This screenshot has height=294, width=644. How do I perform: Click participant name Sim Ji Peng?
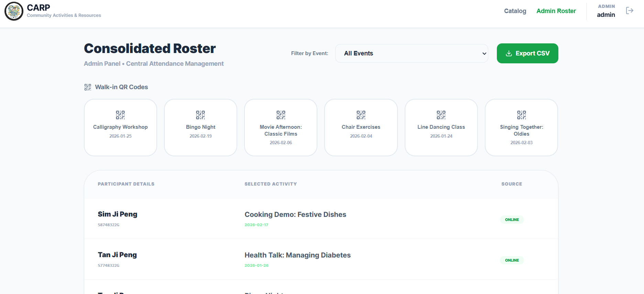coord(118,214)
